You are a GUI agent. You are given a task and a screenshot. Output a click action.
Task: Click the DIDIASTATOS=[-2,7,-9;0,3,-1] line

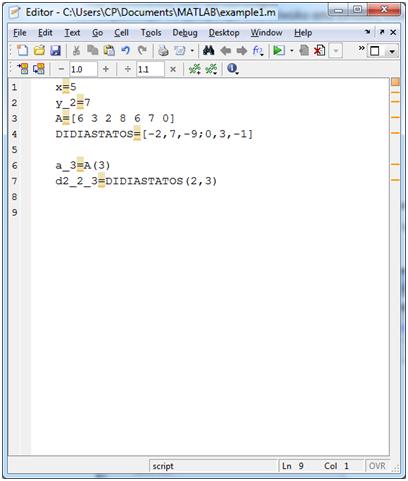(154, 134)
